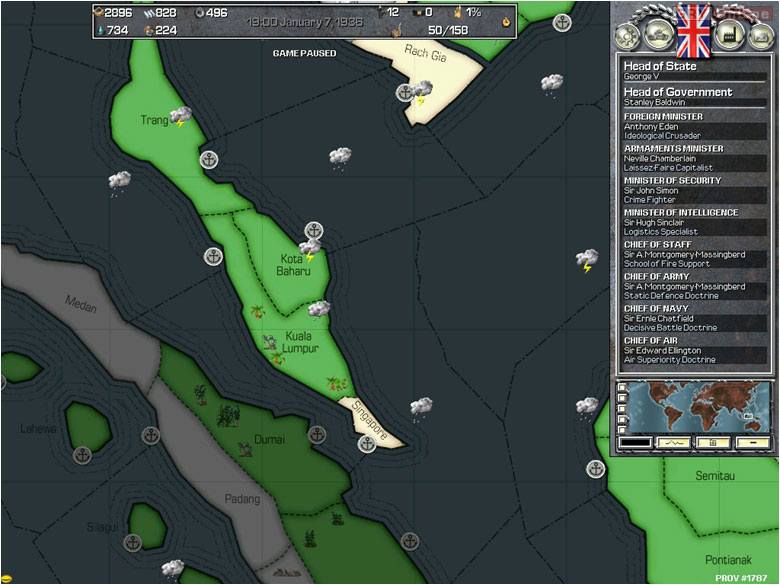Select the anchor east of Dumai
The image size is (780, 585).
pyautogui.click(x=317, y=435)
